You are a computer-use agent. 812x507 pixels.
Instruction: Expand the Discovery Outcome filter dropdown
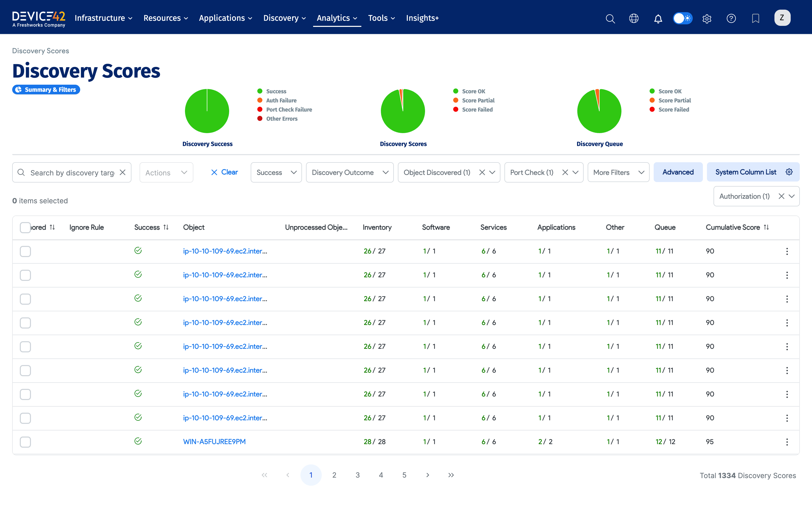pos(350,172)
